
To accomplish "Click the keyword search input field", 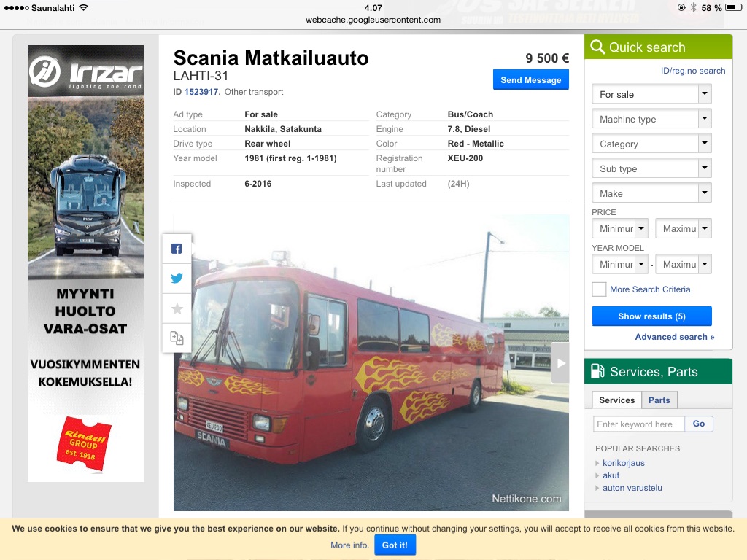I will (x=639, y=424).
